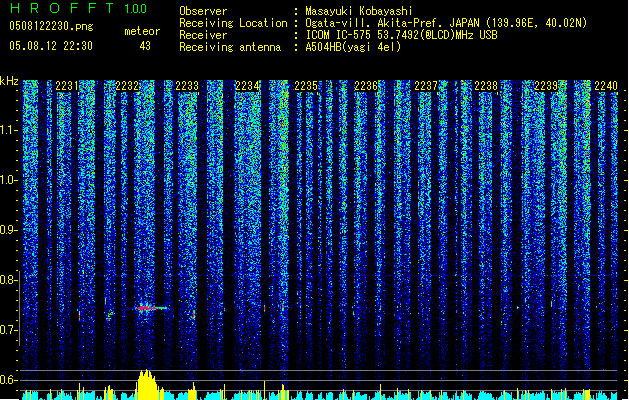Click the 2239 time marker
The width and height of the screenshot is (629, 400).
point(546,86)
